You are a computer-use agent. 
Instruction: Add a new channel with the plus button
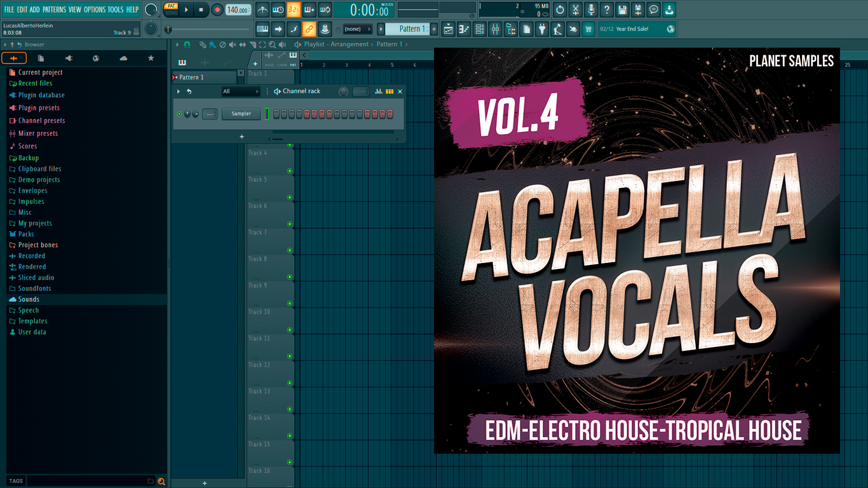[241, 137]
